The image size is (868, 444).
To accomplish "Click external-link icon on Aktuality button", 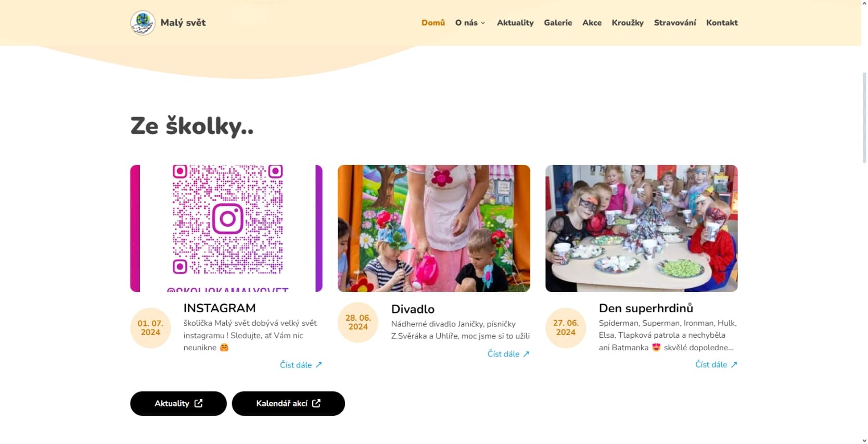I will point(198,403).
